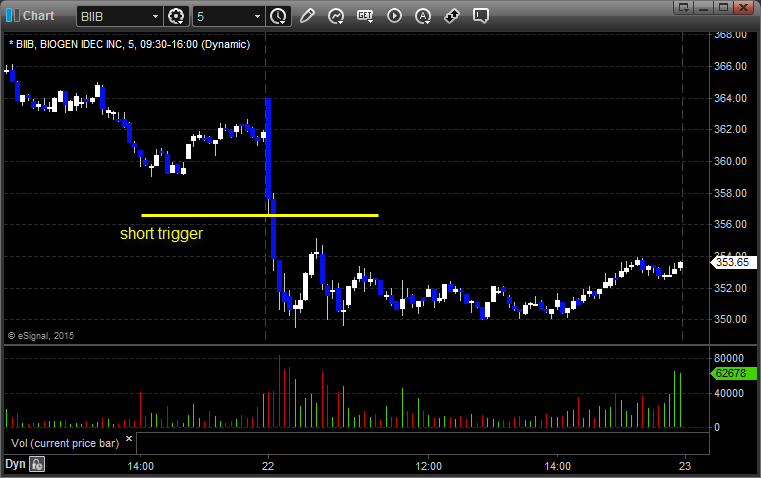Viewport: 761px width, 478px height.
Task: Click the 360.00 price axis label
Action: [730, 162]
